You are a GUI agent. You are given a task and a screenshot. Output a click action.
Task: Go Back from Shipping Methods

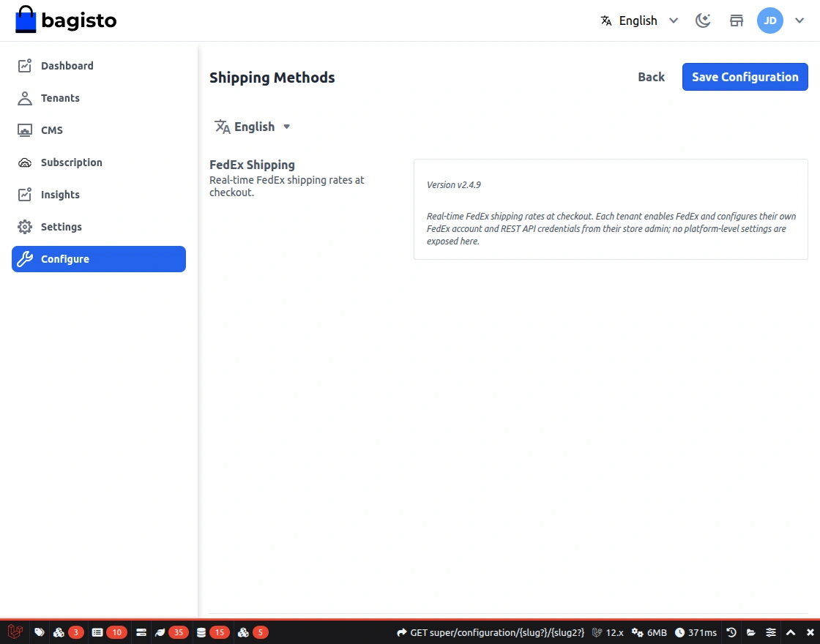pos(651,77)
